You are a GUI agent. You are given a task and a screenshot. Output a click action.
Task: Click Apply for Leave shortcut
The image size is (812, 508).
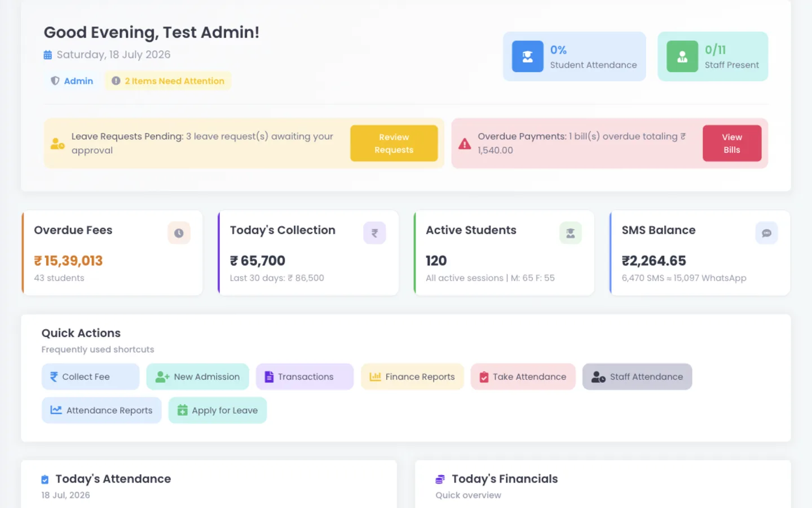(218, 410)
